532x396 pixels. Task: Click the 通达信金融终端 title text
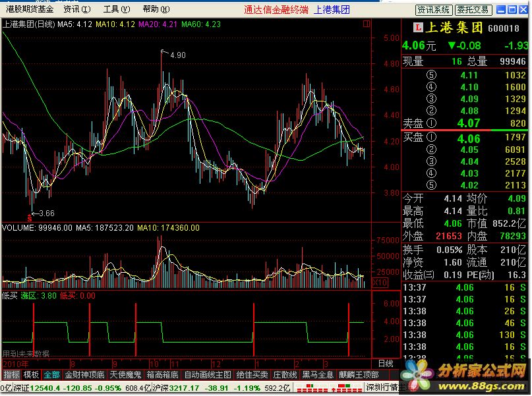[x=276, y=10]
